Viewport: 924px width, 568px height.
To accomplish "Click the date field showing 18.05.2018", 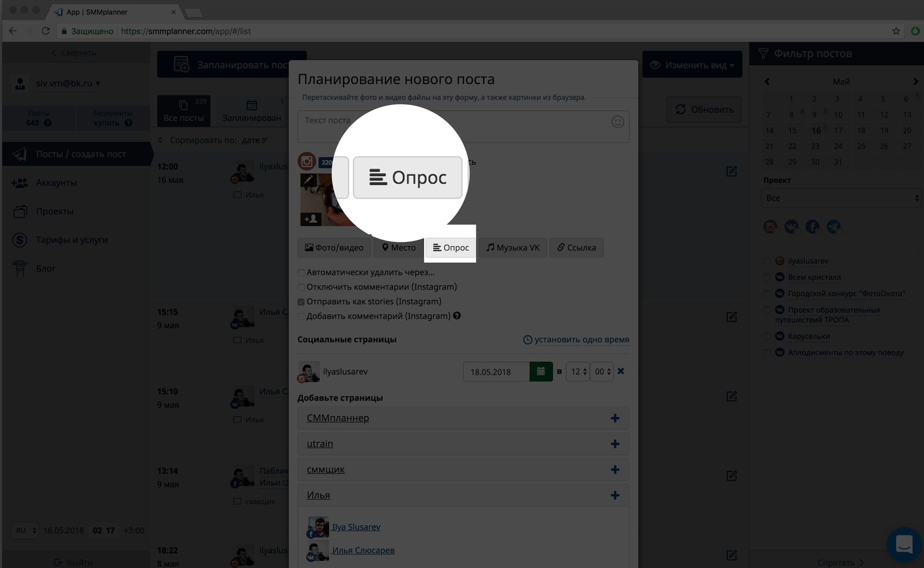I will 496,372.
